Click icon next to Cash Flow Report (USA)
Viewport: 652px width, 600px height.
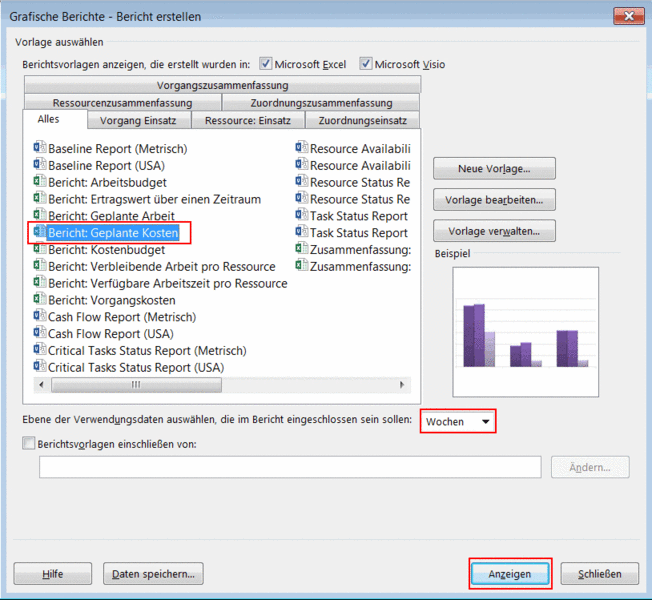40,334
